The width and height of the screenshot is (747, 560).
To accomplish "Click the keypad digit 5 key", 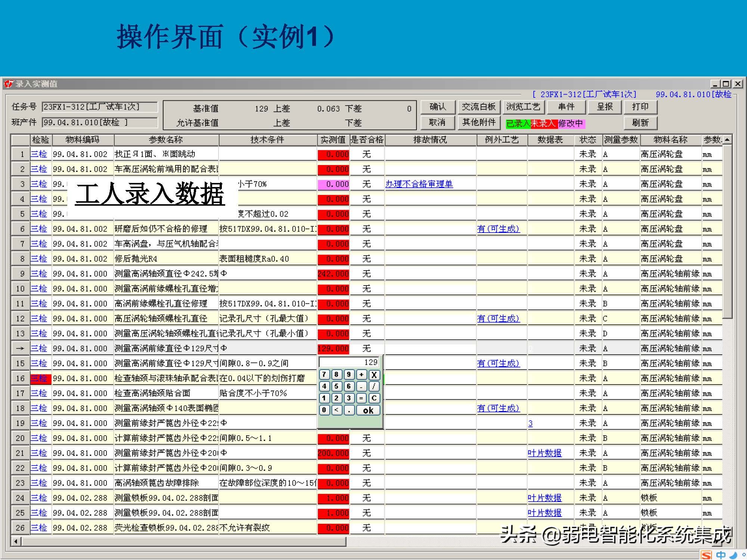I will click(x=337, y=386).
